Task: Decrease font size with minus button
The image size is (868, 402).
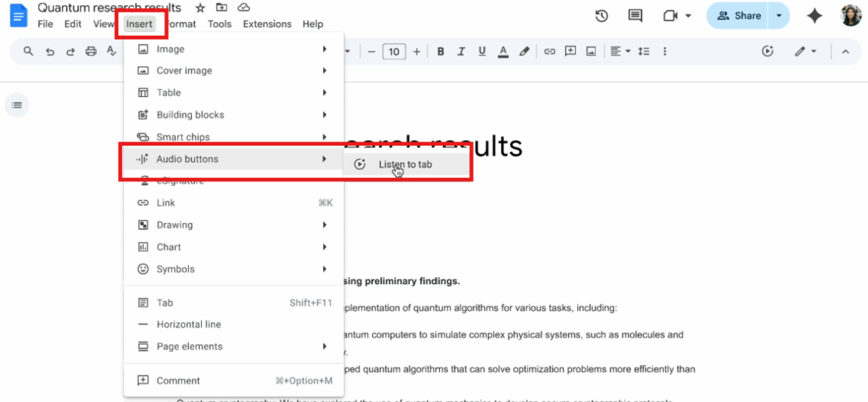Action: (371, 52)
